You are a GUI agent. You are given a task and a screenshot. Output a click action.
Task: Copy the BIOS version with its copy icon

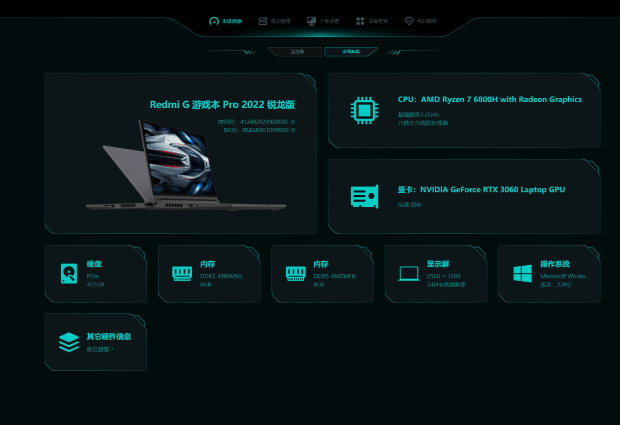(x=293, y=130)
